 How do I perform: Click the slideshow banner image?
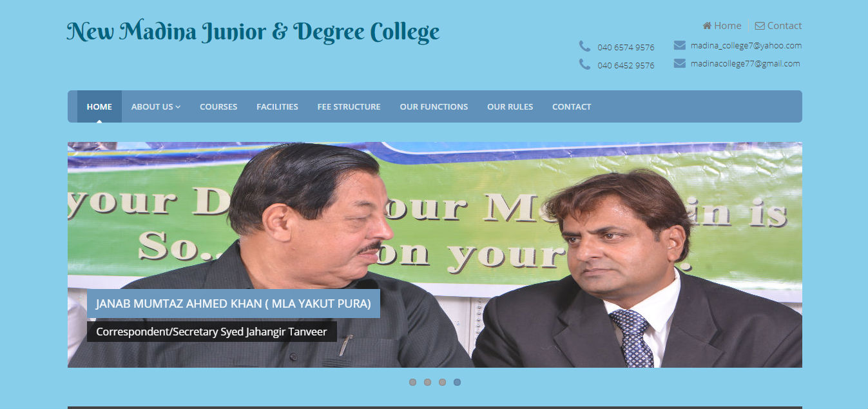(x=435, y=255)
